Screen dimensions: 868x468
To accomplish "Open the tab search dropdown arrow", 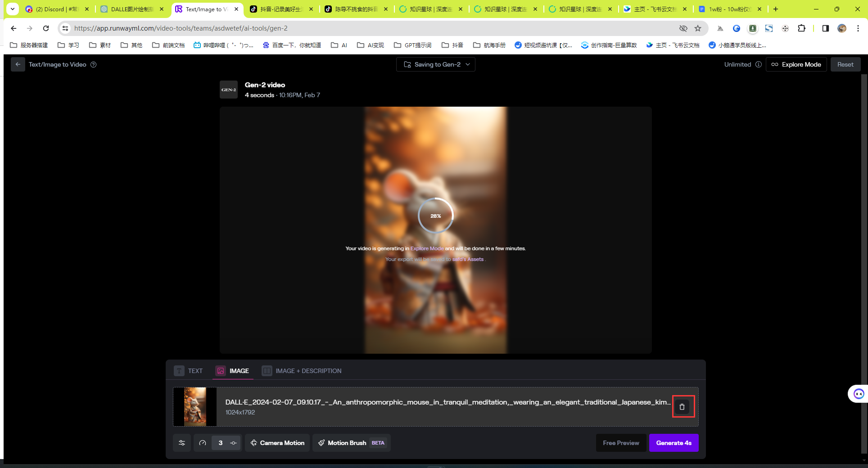I will pos(13,9).
